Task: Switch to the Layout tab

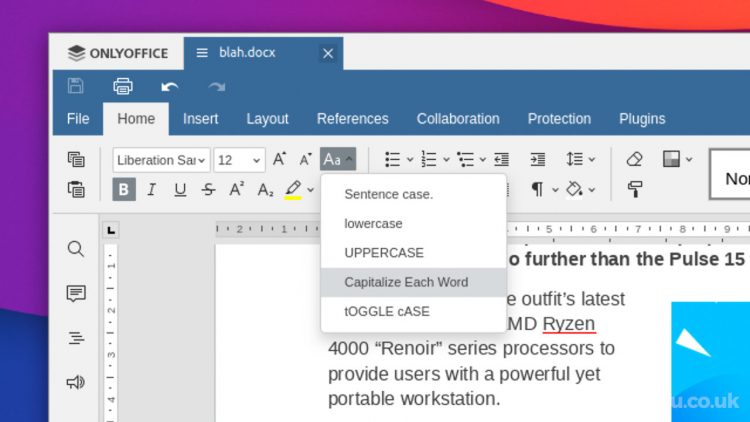Action: point(267,119)
